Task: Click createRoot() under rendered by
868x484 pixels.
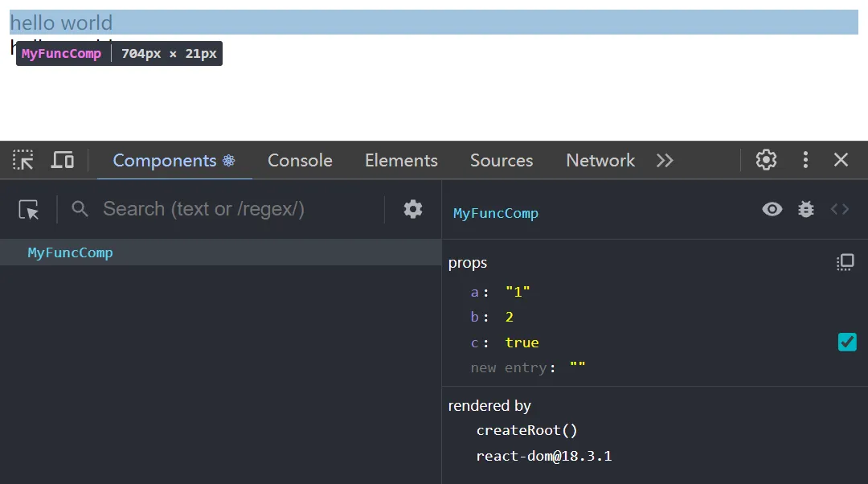Action: [x=526, y=430]
